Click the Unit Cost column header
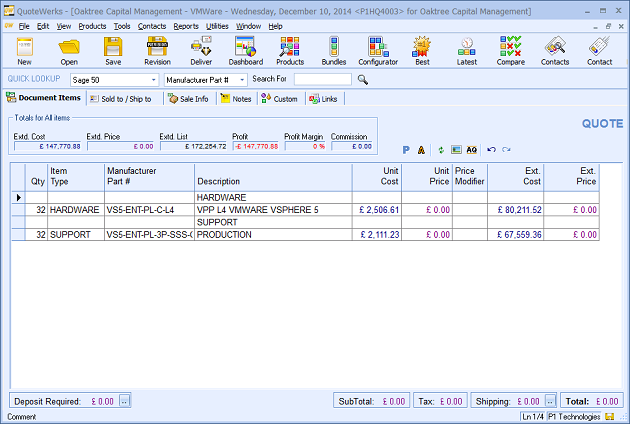The height and width of the screenshot is (424, 630). tap(377, 176)
